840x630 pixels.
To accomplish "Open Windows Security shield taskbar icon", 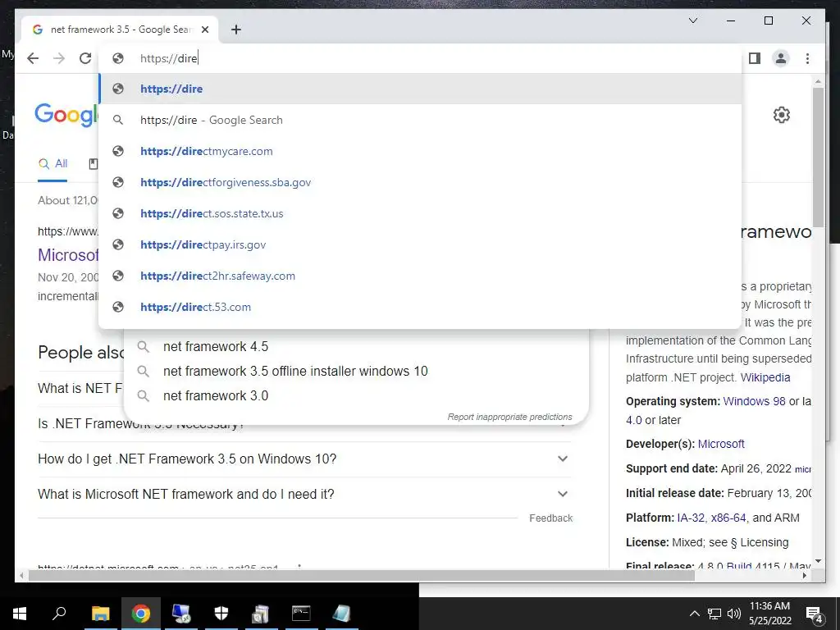I will 221,614.
